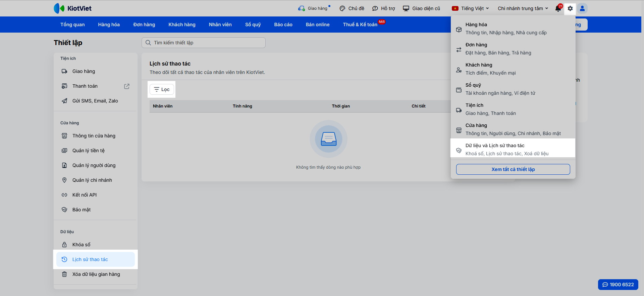Open the notification bell
This screenshot has height=296, width=644.
click(558, 8)
